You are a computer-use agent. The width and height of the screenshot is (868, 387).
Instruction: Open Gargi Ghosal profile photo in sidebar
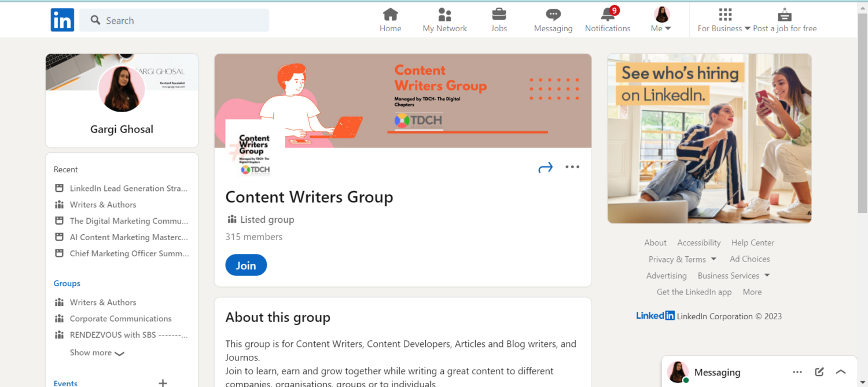(122, 89)
